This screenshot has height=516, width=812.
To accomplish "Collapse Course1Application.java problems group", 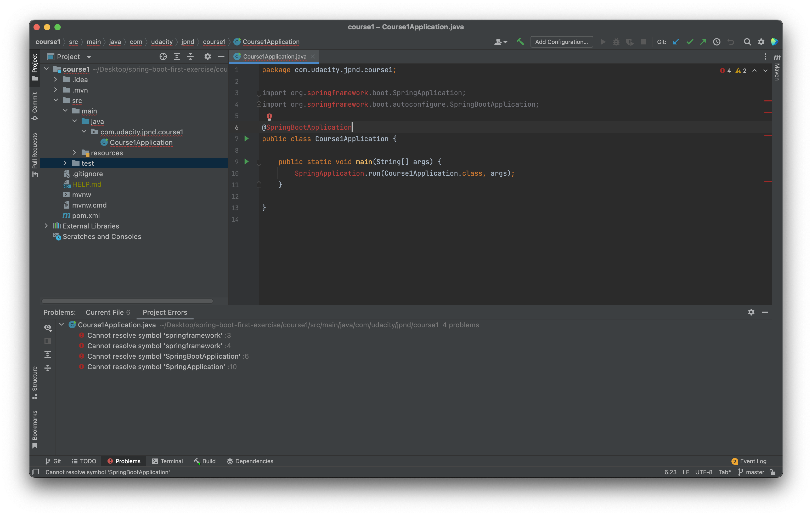I will coord(61,325).
